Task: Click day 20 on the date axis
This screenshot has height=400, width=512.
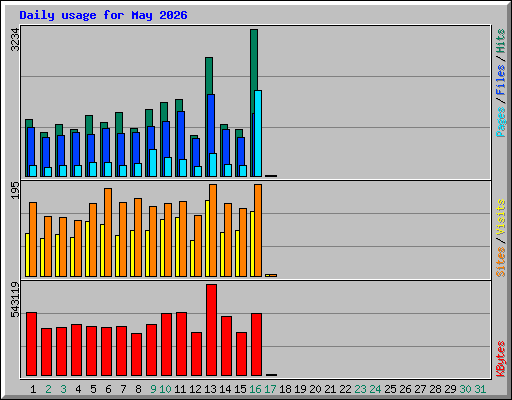Action: tap(315, 389)
